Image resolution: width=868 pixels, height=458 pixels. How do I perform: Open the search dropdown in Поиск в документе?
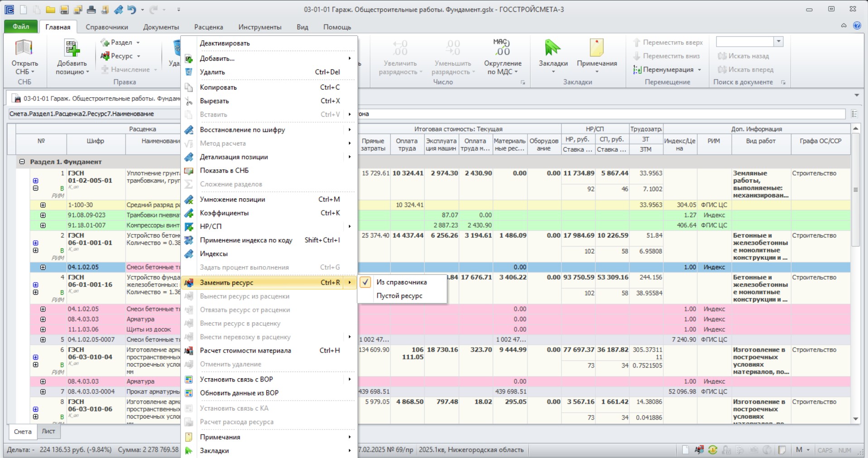tap(779, 42)
